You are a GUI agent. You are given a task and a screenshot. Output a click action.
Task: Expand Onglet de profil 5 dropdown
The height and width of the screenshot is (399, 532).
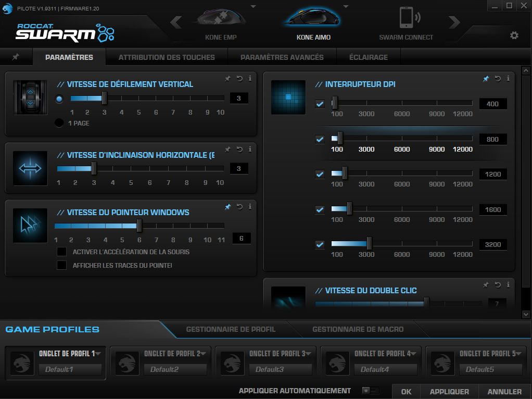click(x=519, y=354)
